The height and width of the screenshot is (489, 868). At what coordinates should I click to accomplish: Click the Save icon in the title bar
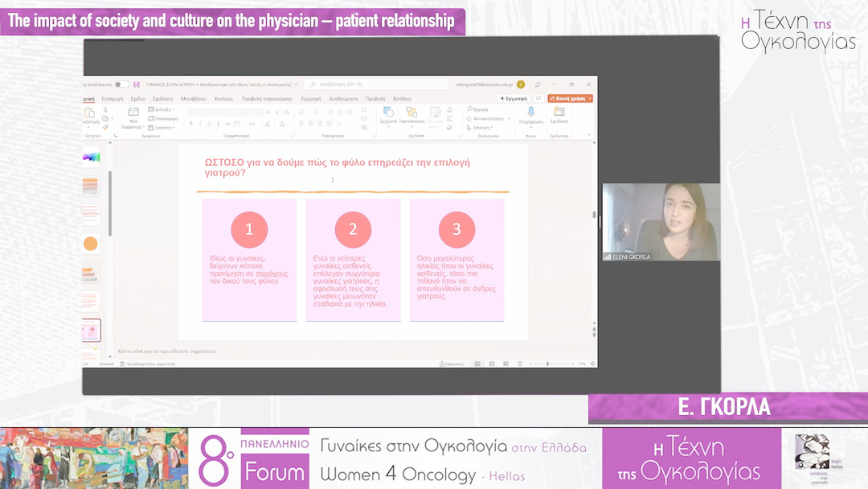coord(136,84)
